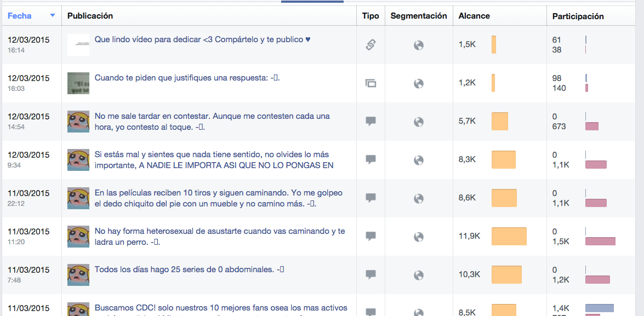644x316 pixels.
Task: Click date 12/03/2015 14:54
Action: (x=29, y=121)
